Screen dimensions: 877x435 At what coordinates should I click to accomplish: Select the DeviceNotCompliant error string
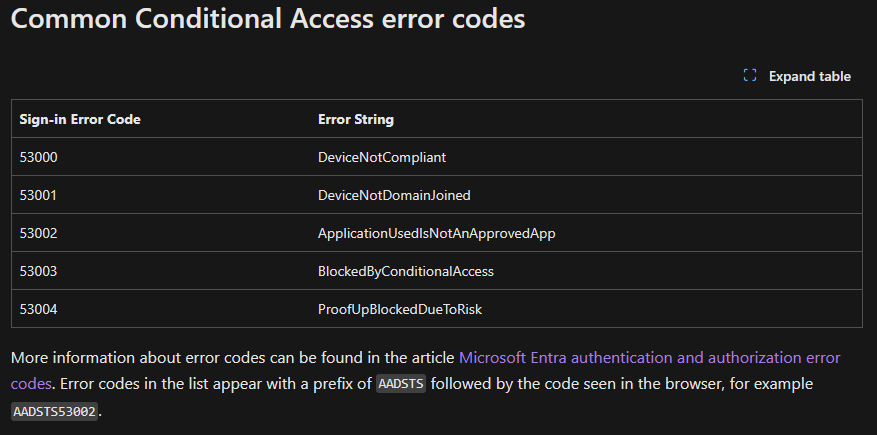(x=381, y=157)
